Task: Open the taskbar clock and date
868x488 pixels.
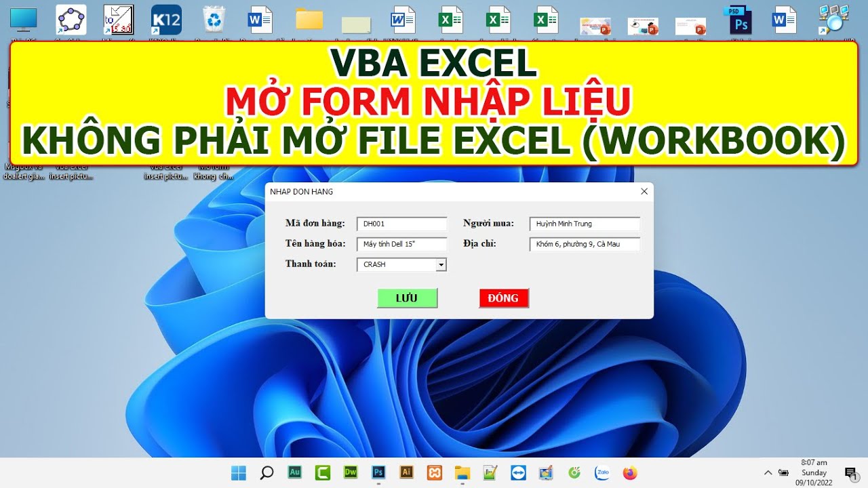Action: [x=814, y=472]
